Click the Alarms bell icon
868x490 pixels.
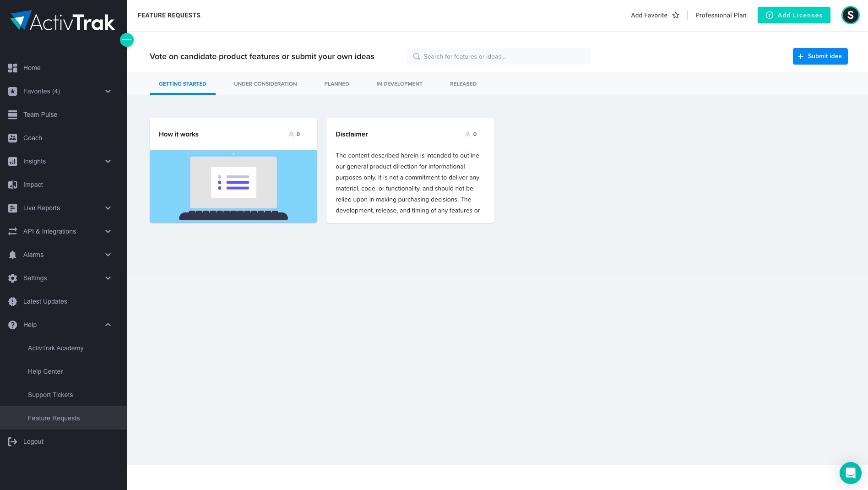(x=13, y=255)
